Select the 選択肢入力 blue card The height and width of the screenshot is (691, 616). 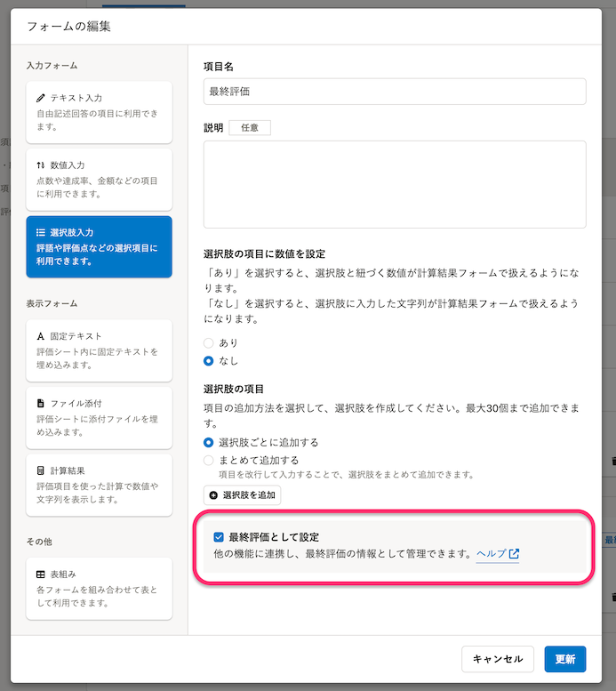click(100, 247)
